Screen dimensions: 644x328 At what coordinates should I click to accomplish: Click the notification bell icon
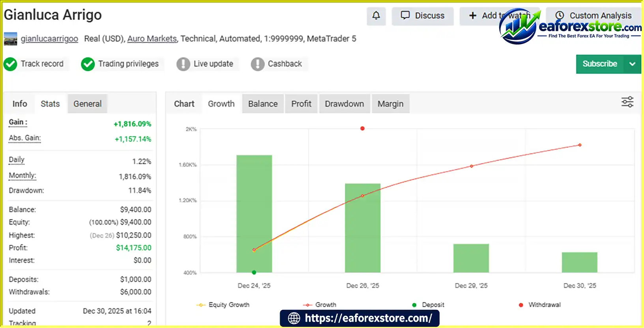(x=376, y=16)
